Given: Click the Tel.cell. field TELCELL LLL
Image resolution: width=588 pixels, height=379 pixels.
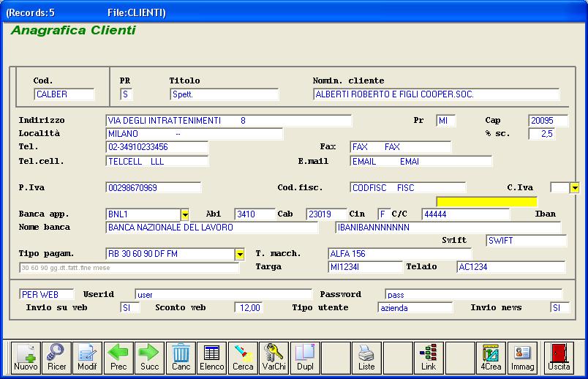Looking at the screenshot, I should [157, 162].
